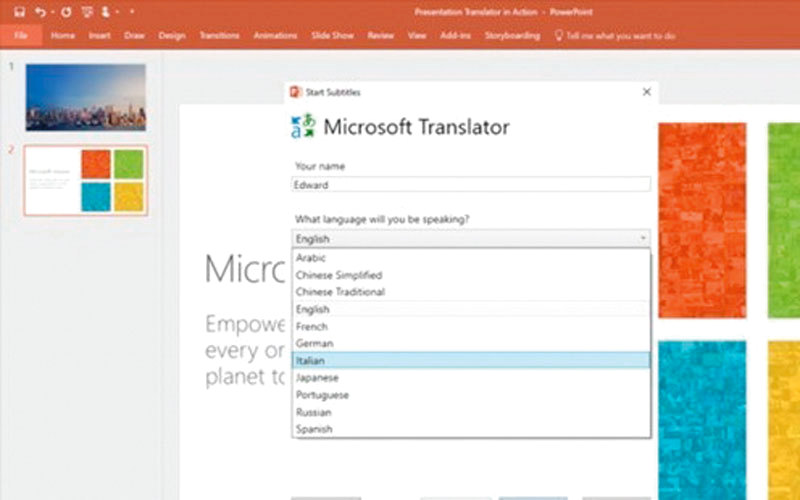Select the slide 2 thumbnail

[85, 180]
